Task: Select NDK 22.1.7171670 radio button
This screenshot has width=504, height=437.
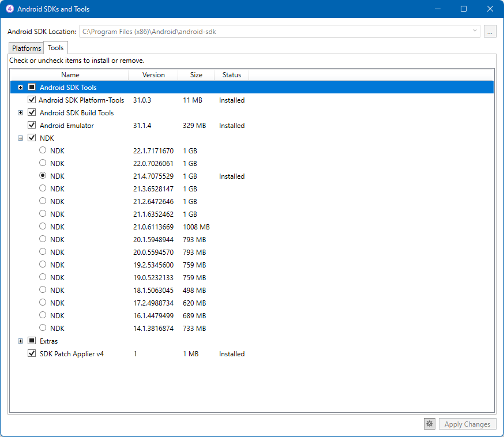Action: 43,150
